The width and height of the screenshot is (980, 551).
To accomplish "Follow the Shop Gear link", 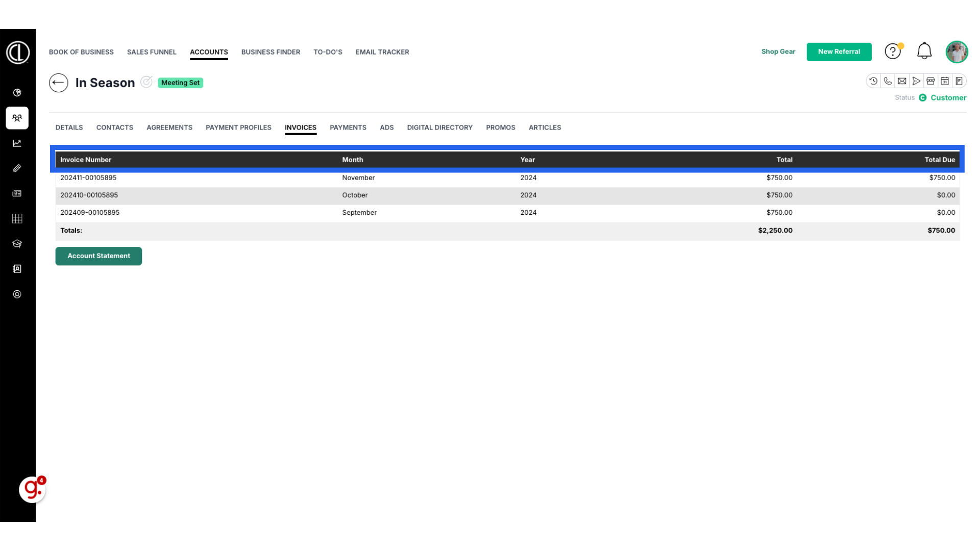I will coord(778,52).
